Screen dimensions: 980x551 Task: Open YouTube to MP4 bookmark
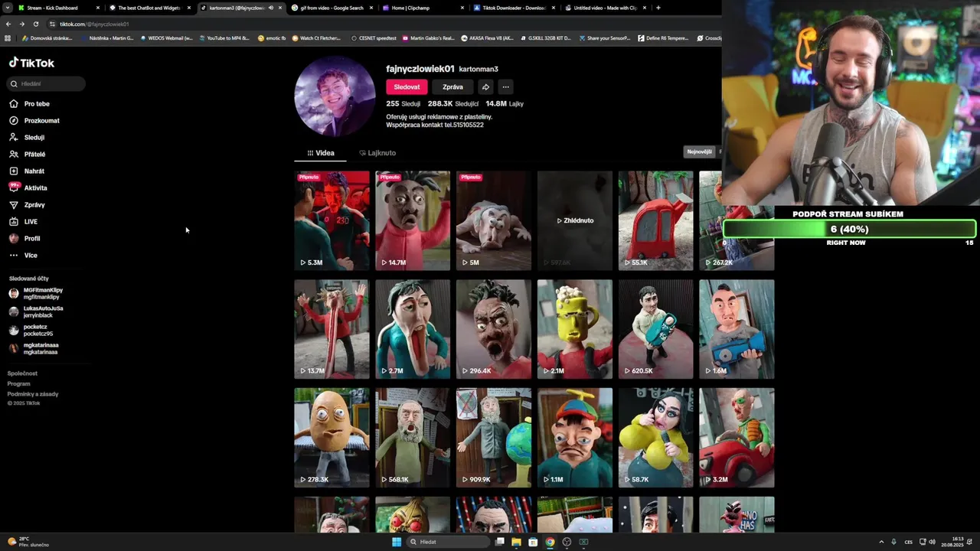tap(224, 37)
